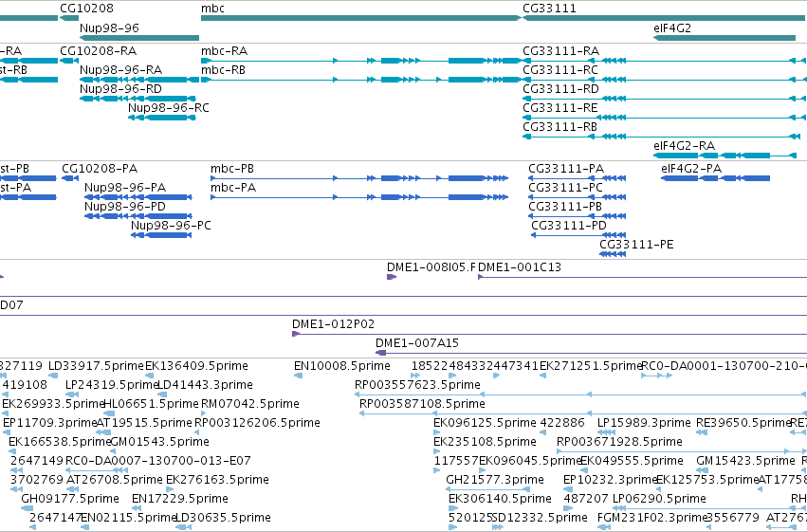Click protein CG33111-PA label
The image size is (807, 532).
coord(566,169)
